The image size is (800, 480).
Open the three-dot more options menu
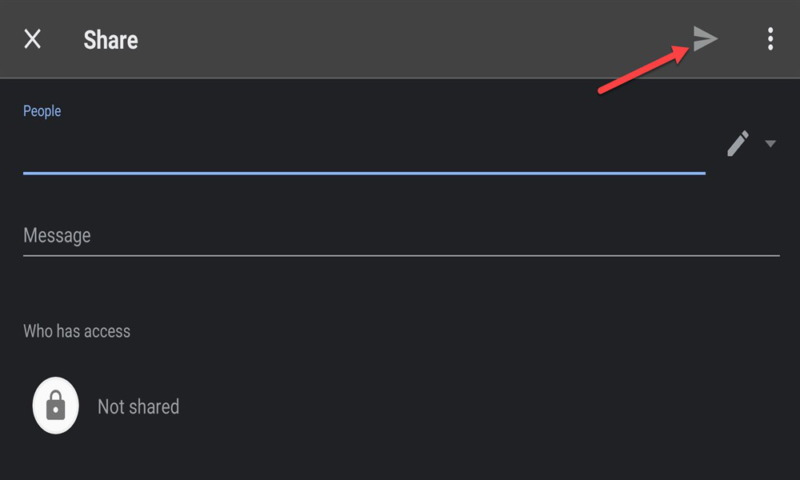point(770,39)
